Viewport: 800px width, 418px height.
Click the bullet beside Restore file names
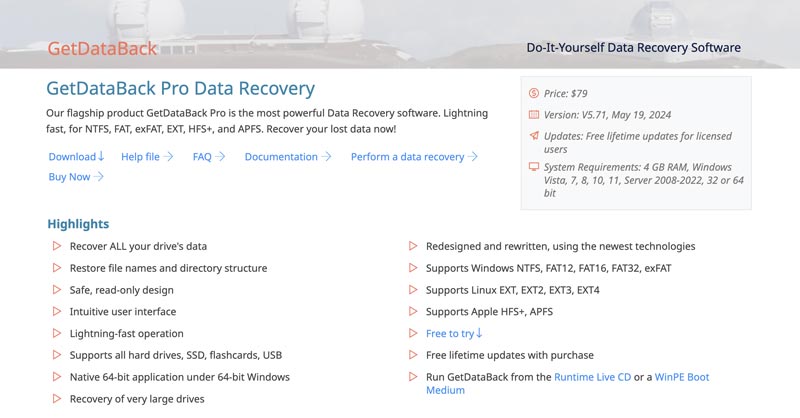coord(57,268)
